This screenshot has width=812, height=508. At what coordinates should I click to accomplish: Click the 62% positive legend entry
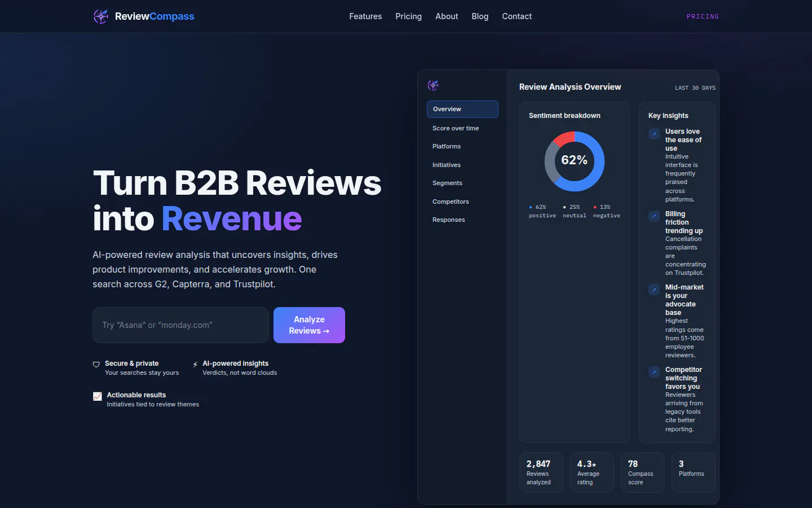(542, 211)
